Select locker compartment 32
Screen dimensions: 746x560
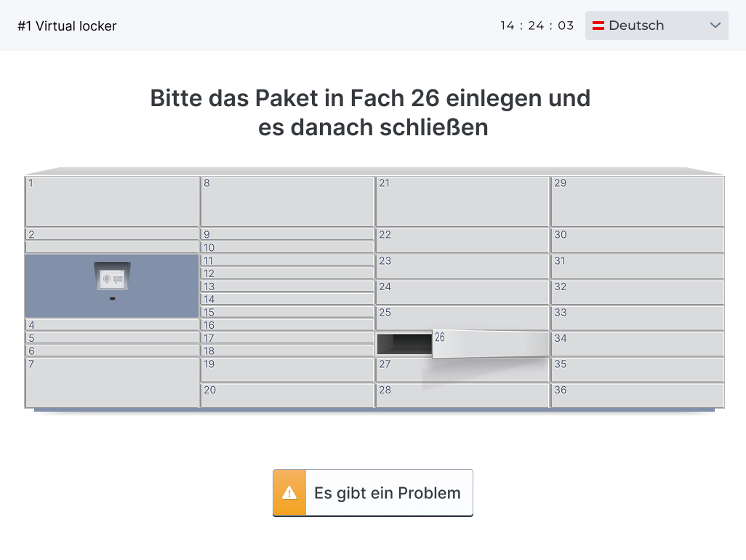point(638,292)
